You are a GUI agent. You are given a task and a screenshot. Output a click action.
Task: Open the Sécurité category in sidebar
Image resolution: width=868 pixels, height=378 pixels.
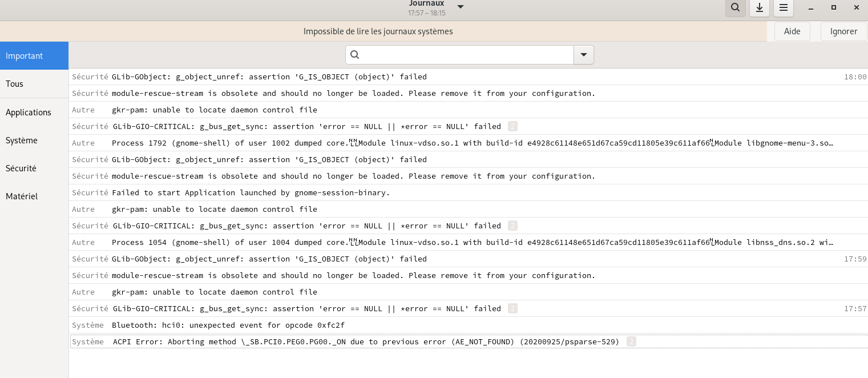click(34, 168)
